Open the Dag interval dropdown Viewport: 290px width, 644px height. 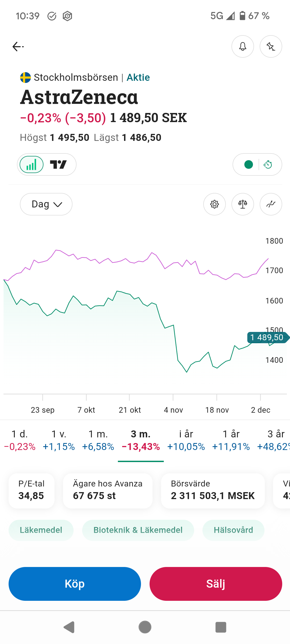(46, 204)
